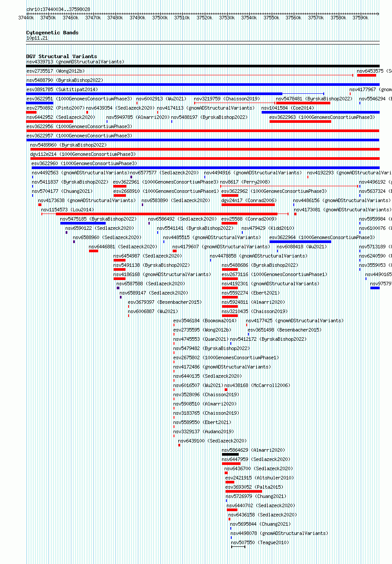The height and width of the screenshot is (564, 392).
Task: Click nsv6590122 (Sedlazeck2020) label
Action: pyautogui.click(x=100, y=228)
